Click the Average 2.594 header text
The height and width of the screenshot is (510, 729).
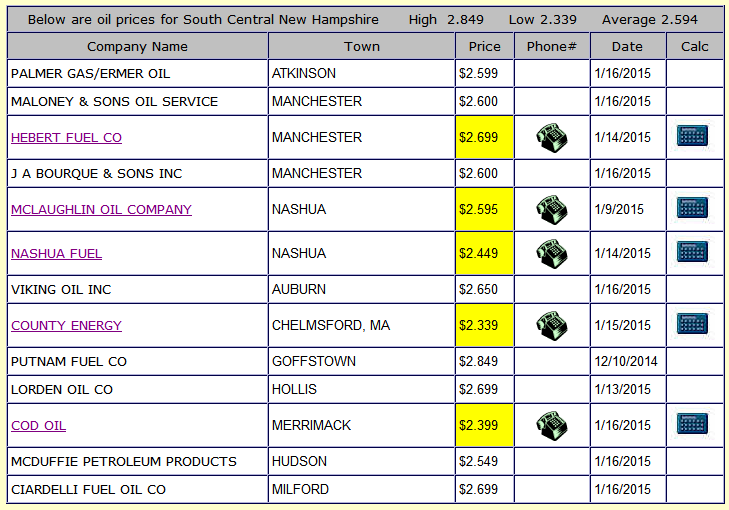(649, 20)
